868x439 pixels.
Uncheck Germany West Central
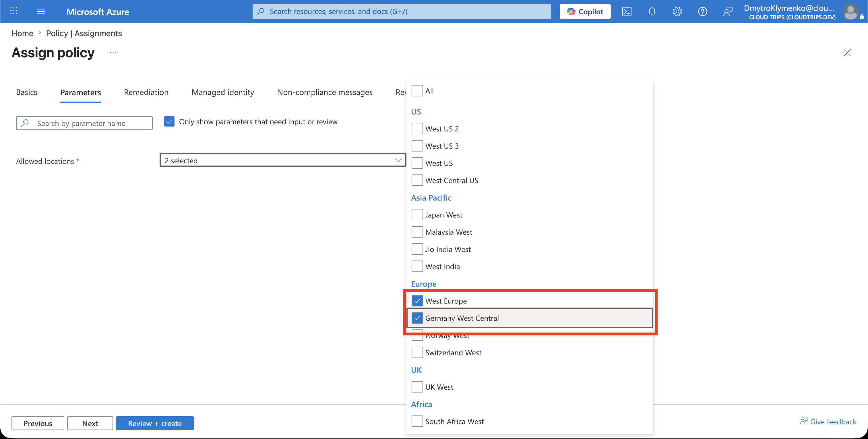point(417,318)
